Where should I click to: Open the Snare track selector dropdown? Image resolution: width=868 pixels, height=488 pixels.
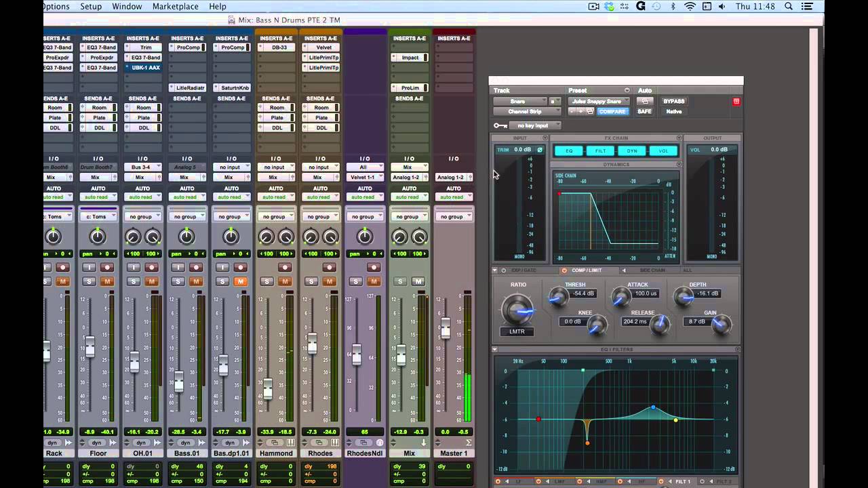(x=520, y=102)
